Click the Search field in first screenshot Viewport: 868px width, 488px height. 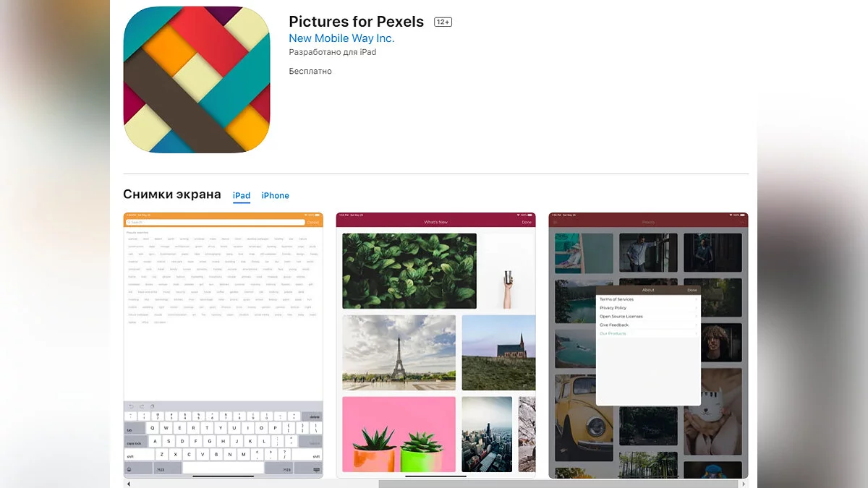(x=216, y=223)
